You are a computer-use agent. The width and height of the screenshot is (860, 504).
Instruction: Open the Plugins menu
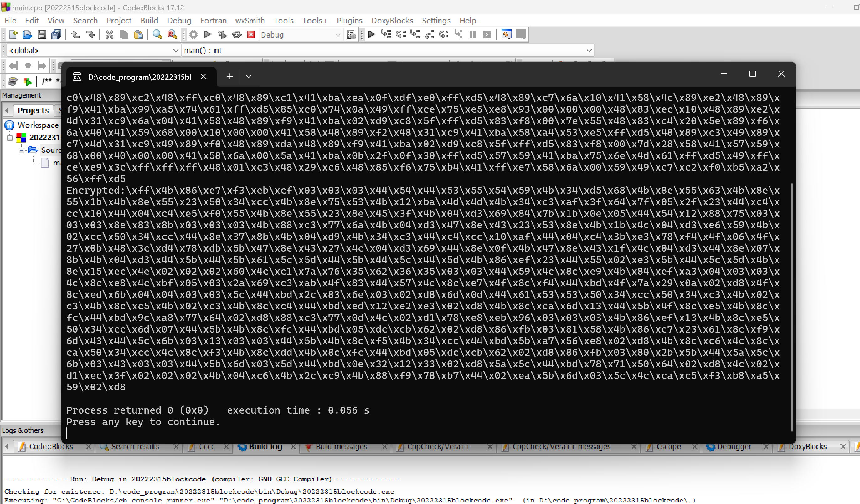(x=349, y=20)
